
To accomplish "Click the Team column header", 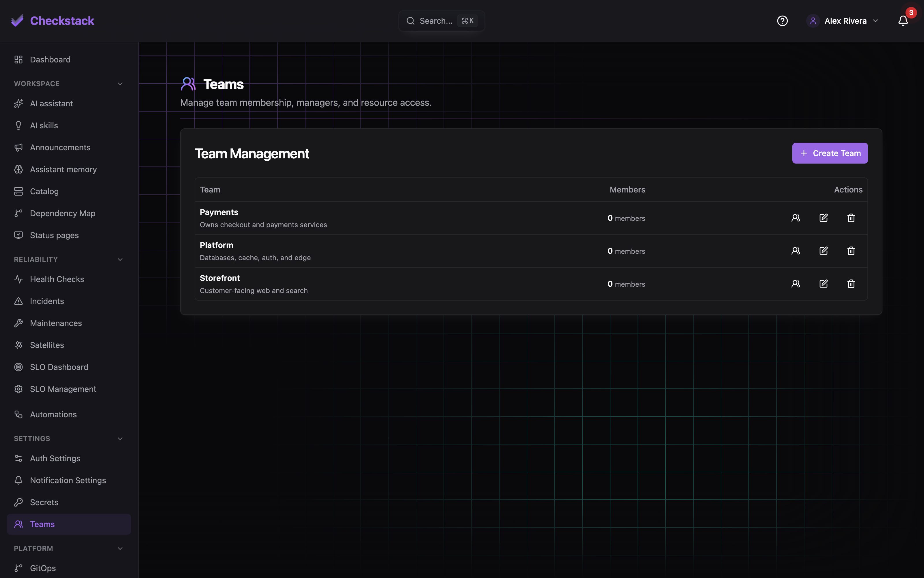I will pos(210,190).
